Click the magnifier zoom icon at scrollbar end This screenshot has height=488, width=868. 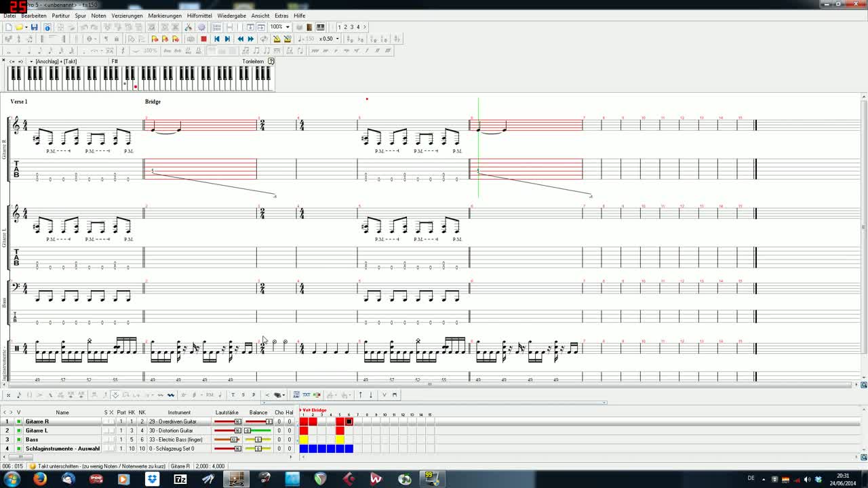(x=863, y=385)
